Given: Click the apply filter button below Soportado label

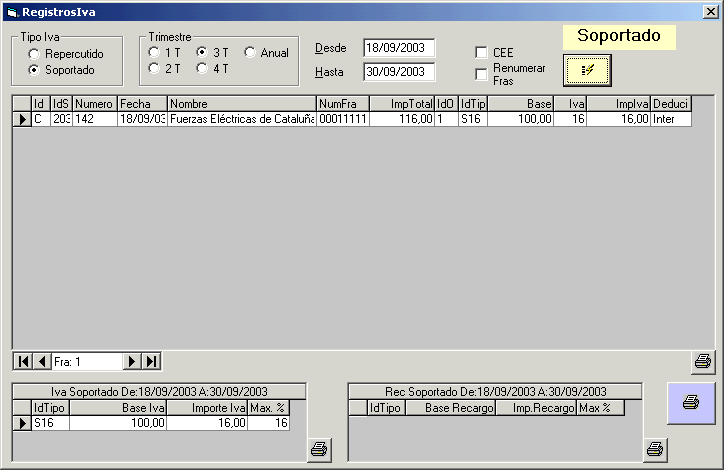Looking at the screenshot, I should coord(587,70).
